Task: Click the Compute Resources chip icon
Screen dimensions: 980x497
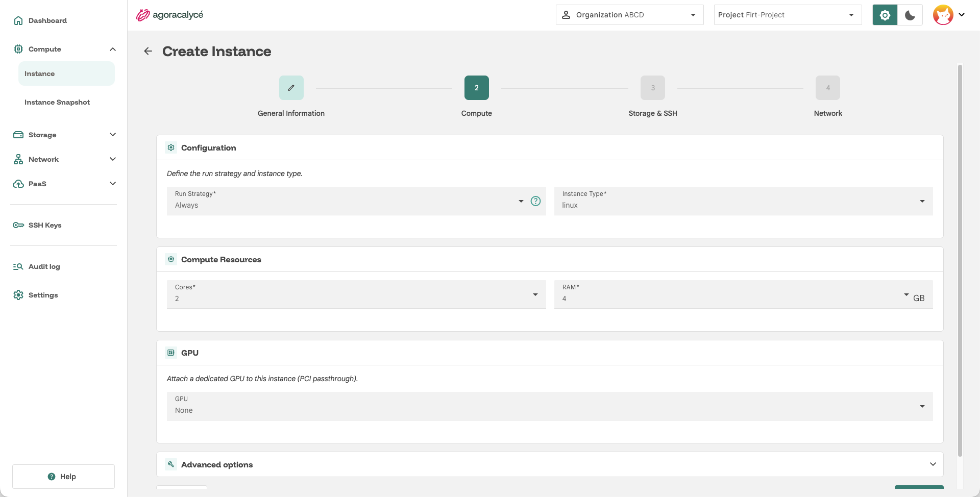Action: click(x=171, y=259)
